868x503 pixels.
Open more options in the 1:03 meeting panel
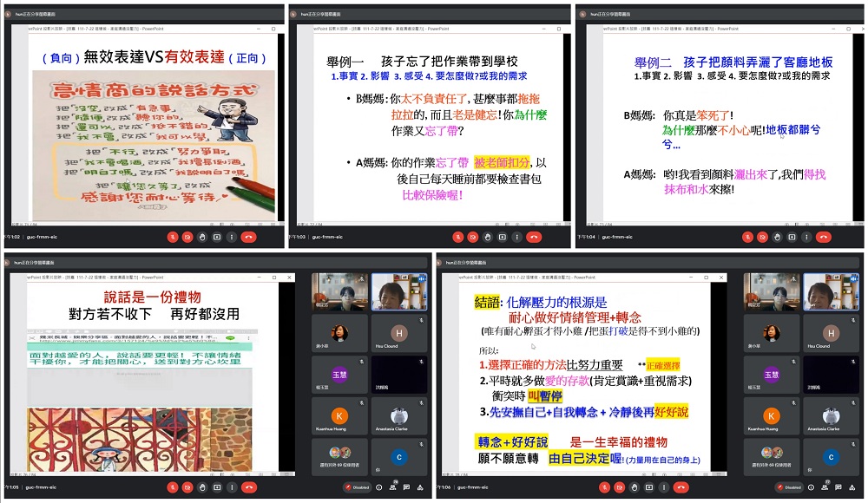point(516,237)
